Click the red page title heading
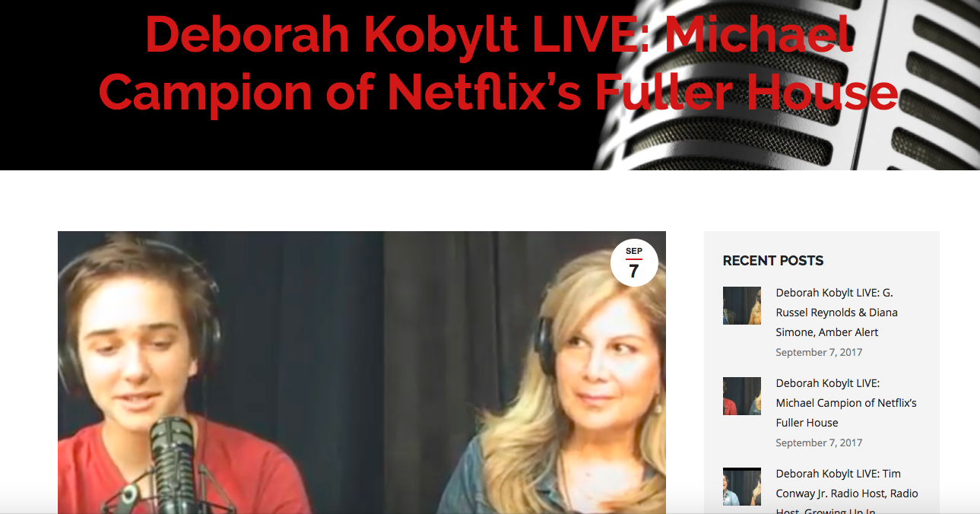The height and width of the screenshot is (514, 980). pyautogui.click(x=498, y=63)
